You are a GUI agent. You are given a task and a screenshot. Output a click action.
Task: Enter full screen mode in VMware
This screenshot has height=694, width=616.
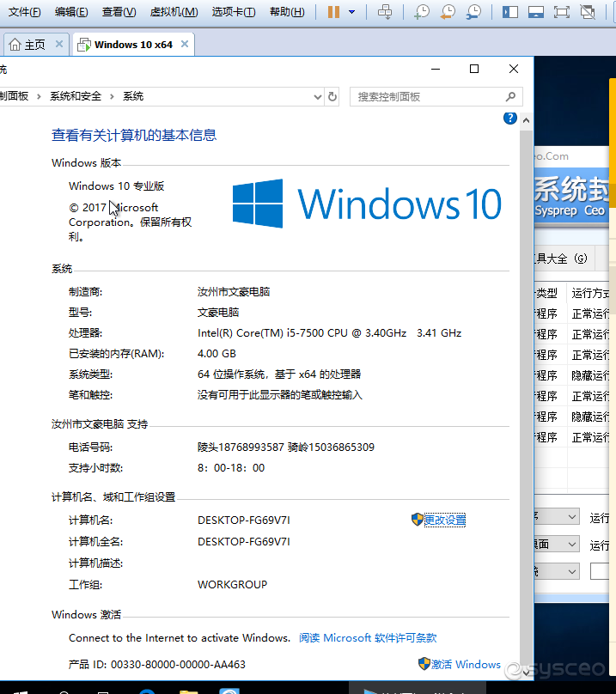(x=562, y=12)
